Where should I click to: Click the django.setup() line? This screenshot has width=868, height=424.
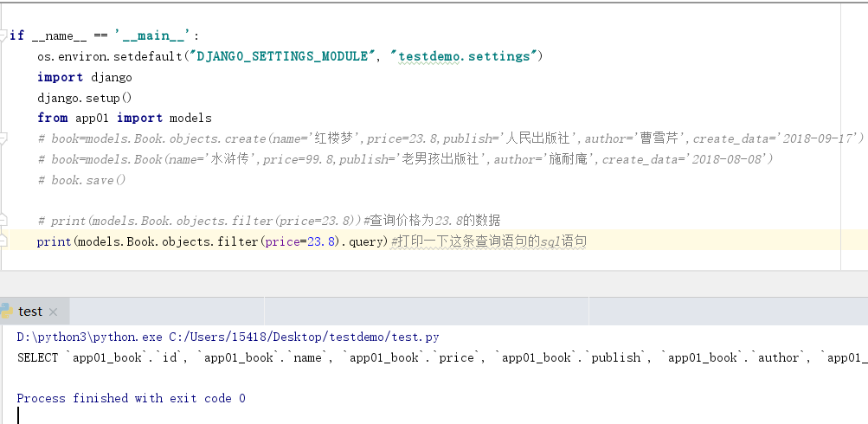85,98
